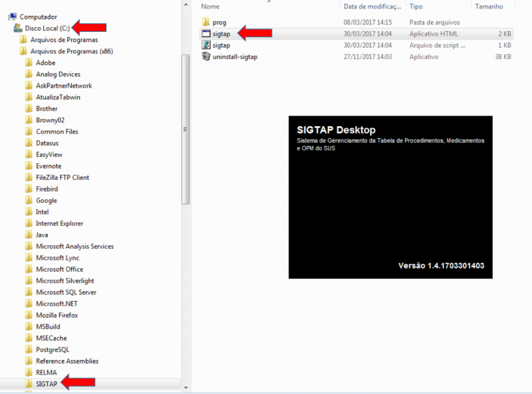The height and width of the screenshot is (394, 532).
Task: Select the MSBuild folder in tree
Action: pos(48,326)
